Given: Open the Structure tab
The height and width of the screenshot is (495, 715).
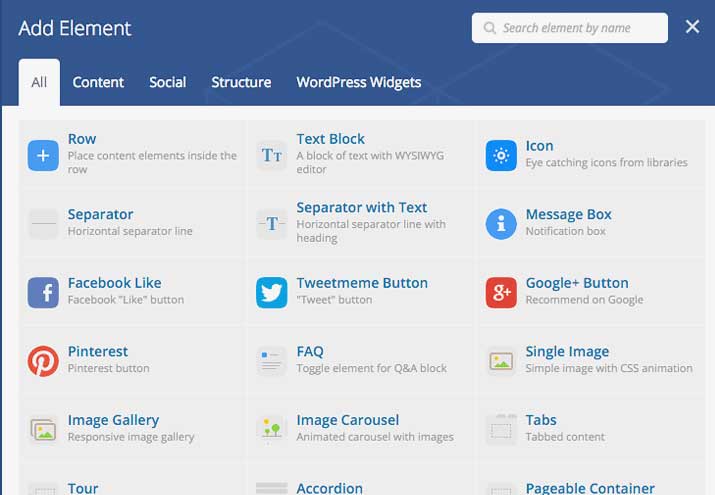Looking at the screenshot, I should click(241, 82).
